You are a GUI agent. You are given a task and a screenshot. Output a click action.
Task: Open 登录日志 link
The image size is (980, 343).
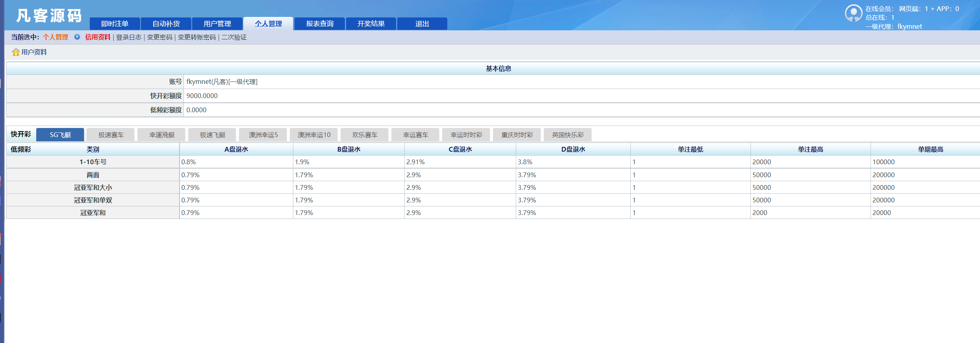click(x=129, y=37)
